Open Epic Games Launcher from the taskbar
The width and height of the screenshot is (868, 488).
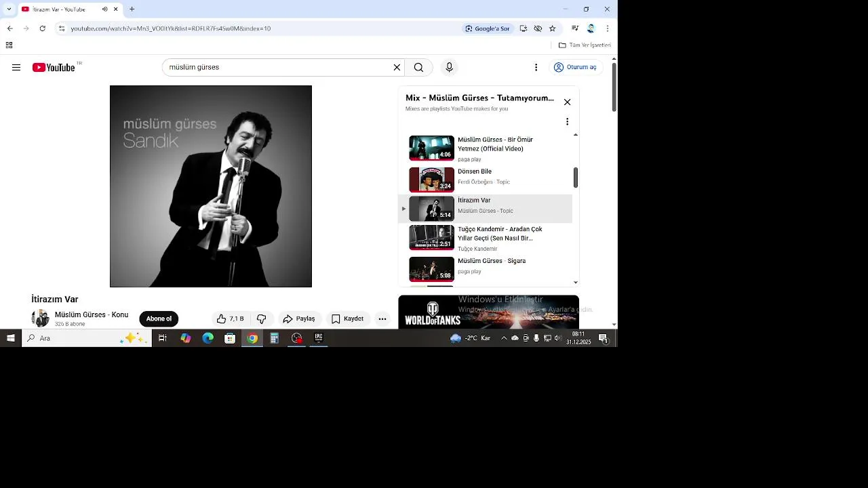(319, 338)
